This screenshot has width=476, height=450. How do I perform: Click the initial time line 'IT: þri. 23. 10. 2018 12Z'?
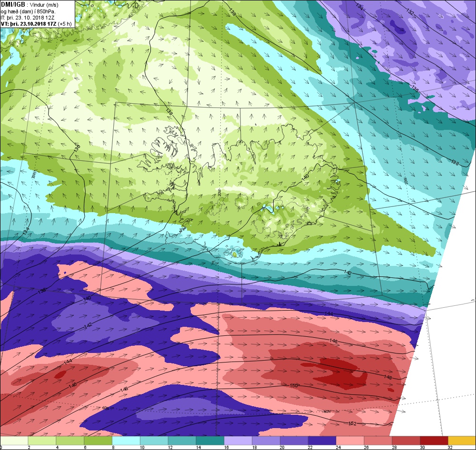(x=28, y=18)
